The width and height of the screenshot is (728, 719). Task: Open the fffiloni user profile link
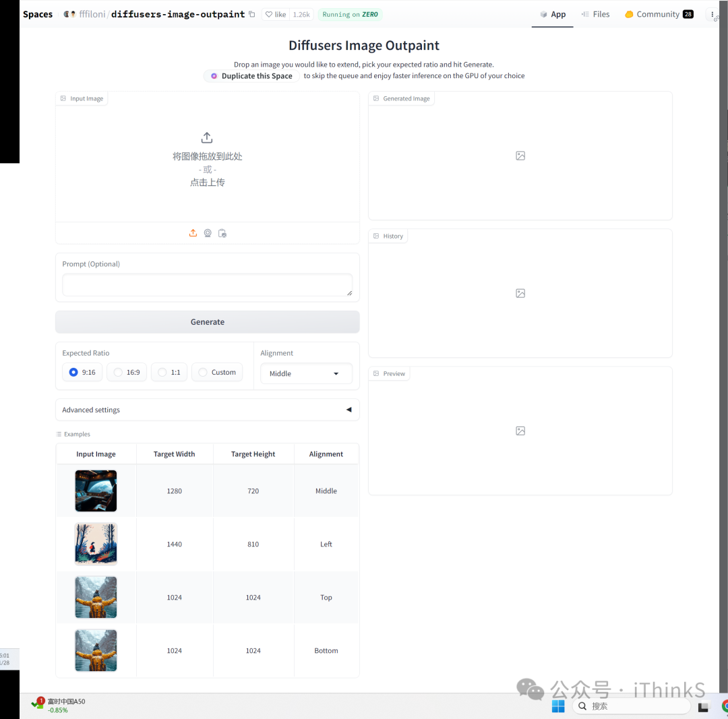click(x=92, y=14)
